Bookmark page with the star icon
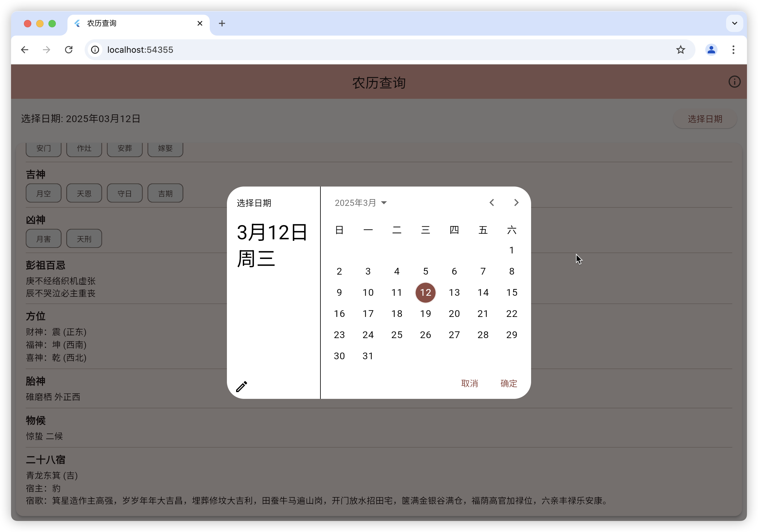The width and height of the screenshot is (758, 532). (x=680, y=50)
